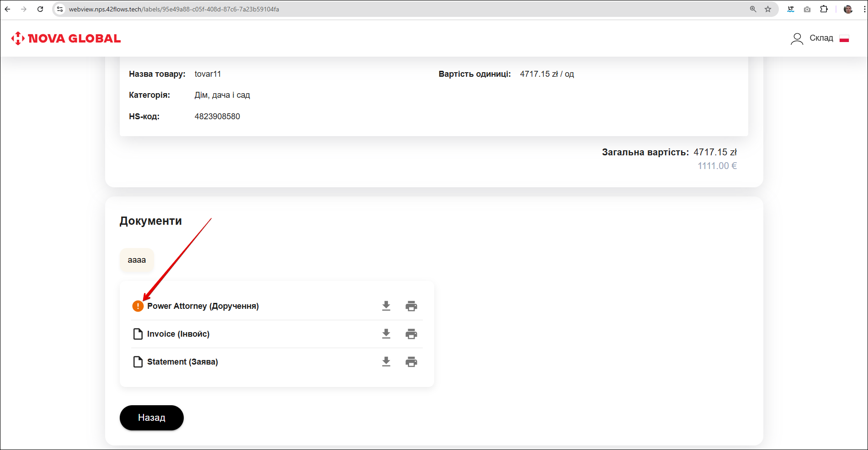Download the Invoice document

[386, 334]
